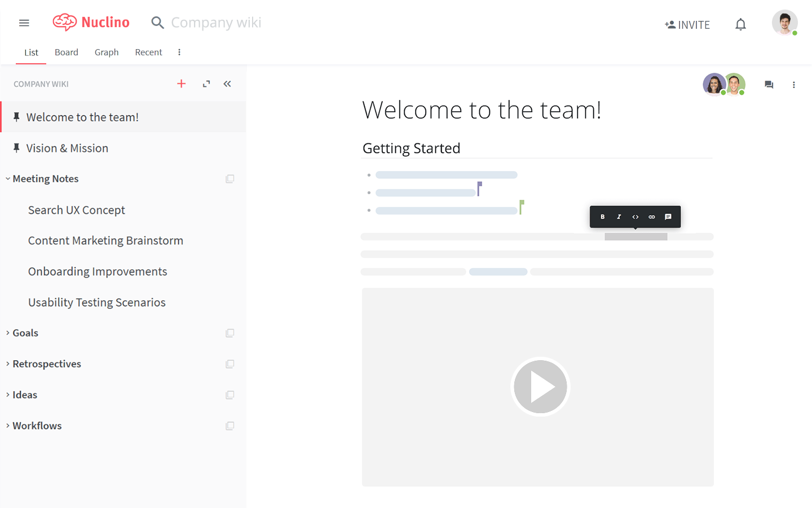The height and width of the screenshot is (508, 812).
Task: Open the item options three-dot menu
Action: (x=794, y=84)
